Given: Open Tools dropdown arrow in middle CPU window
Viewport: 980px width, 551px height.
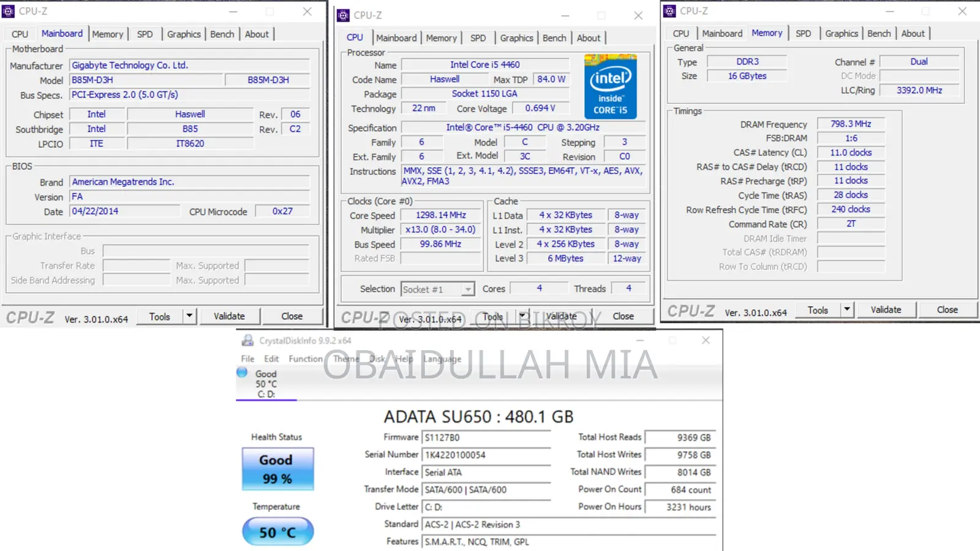Looking at the screenshot, I should 522,316.
